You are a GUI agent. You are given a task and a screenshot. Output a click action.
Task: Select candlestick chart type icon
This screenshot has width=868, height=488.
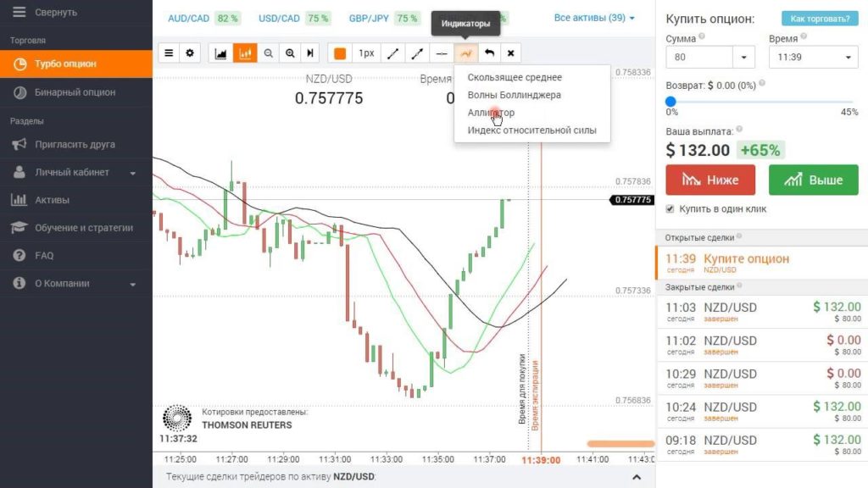click(x=246, y=53)
